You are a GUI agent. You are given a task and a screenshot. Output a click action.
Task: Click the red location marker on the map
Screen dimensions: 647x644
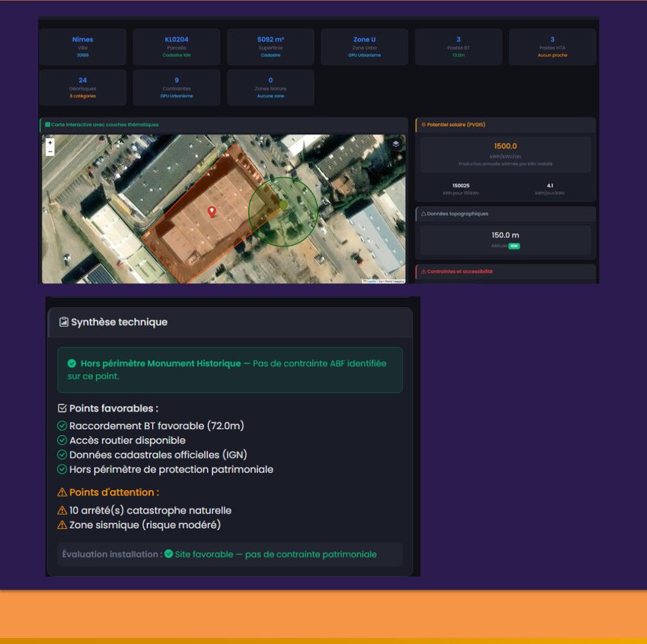coord(213,210)
